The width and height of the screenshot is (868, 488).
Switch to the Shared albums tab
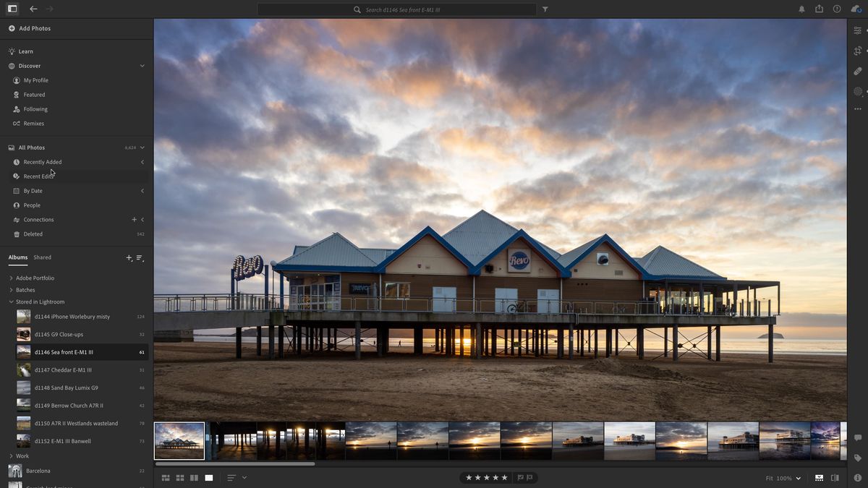coord(42,257)
